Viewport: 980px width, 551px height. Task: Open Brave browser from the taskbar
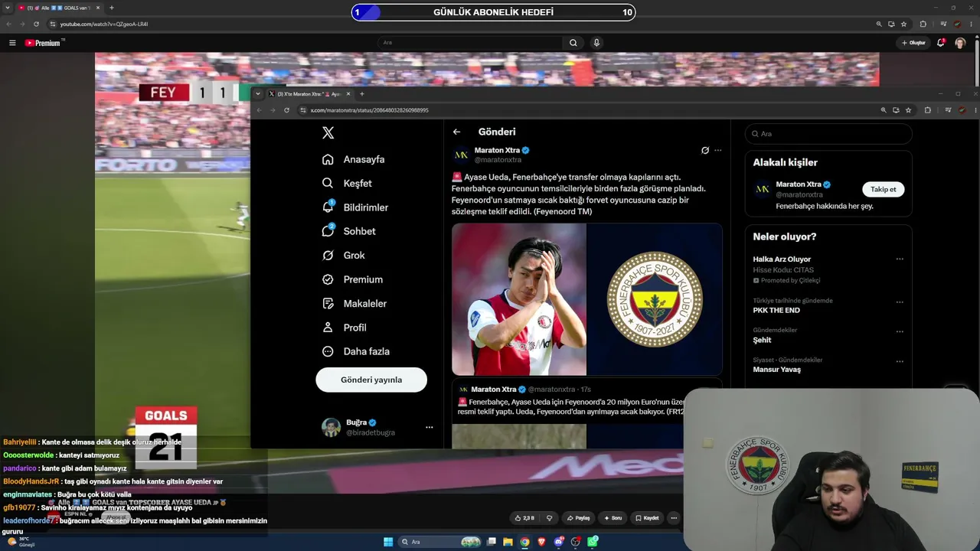542,542
